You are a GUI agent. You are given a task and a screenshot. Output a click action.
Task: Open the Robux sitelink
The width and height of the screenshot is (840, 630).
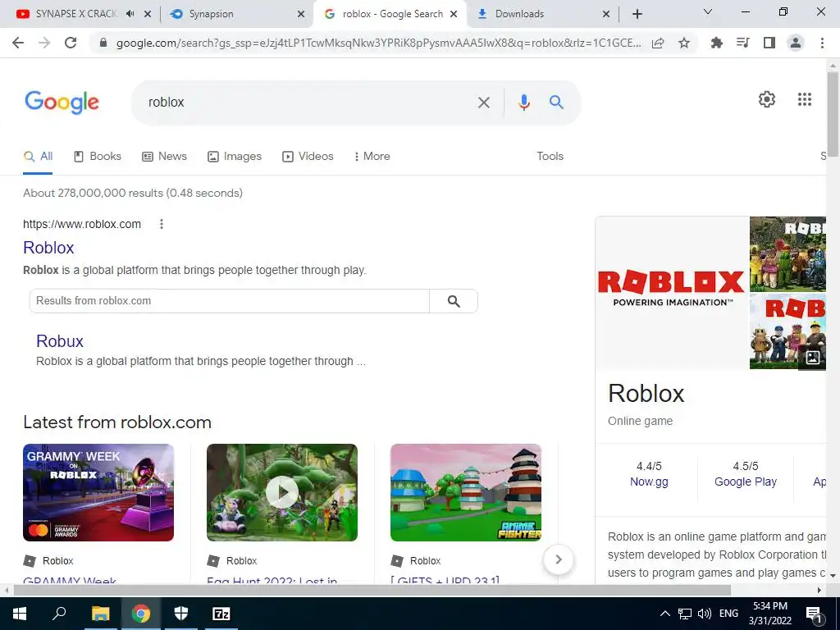tap(60, 341)
